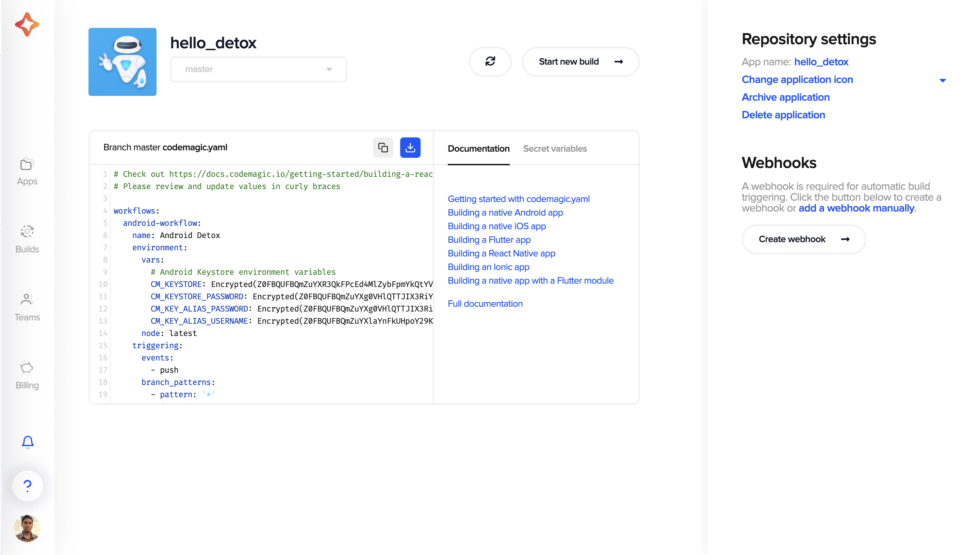
Task: Click the 'name: Android Detox' line
Action: coord(176,235)
